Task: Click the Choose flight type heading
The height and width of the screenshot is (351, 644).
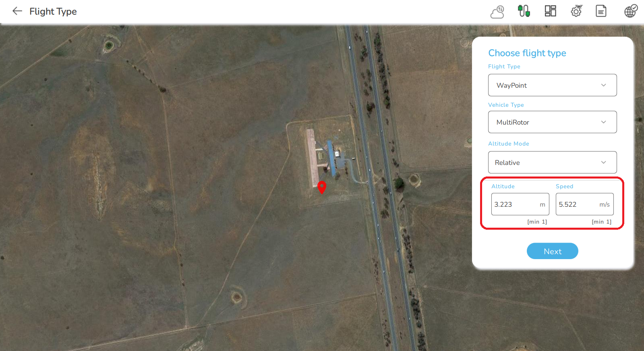Action: [527, 53]
